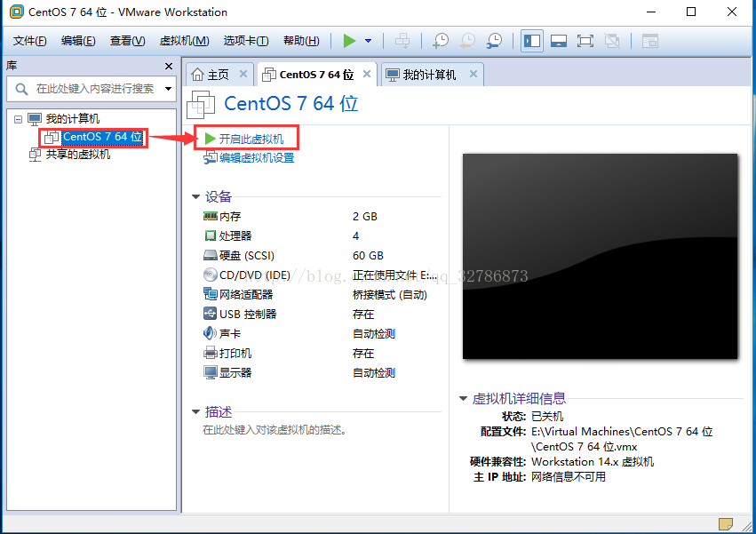Collapse the 描述 section

pyautogui.click(x=195, y=412)
